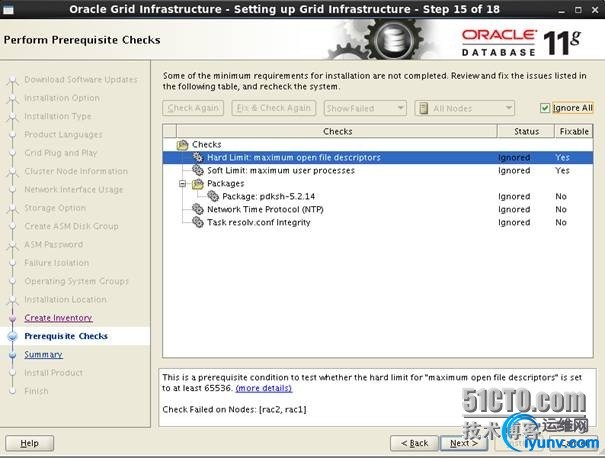Click ASM Password step in sidebar

[x=54, y=245]
